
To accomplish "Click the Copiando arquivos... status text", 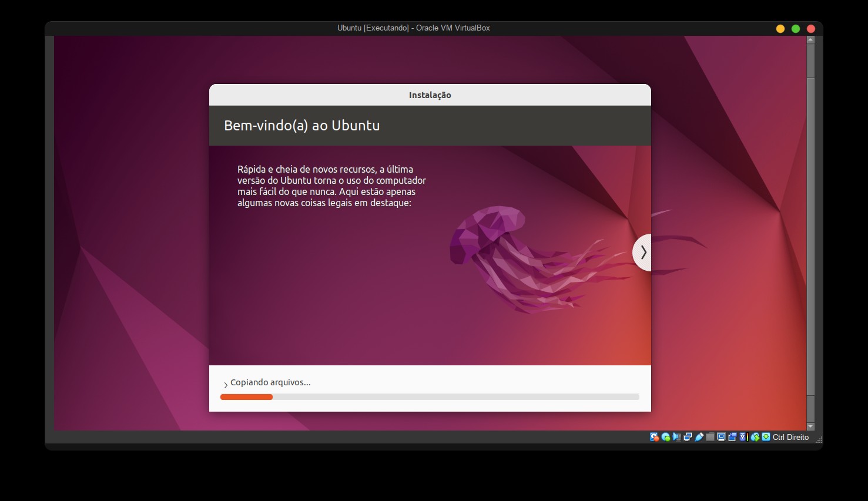I will [x=270, y=382].
